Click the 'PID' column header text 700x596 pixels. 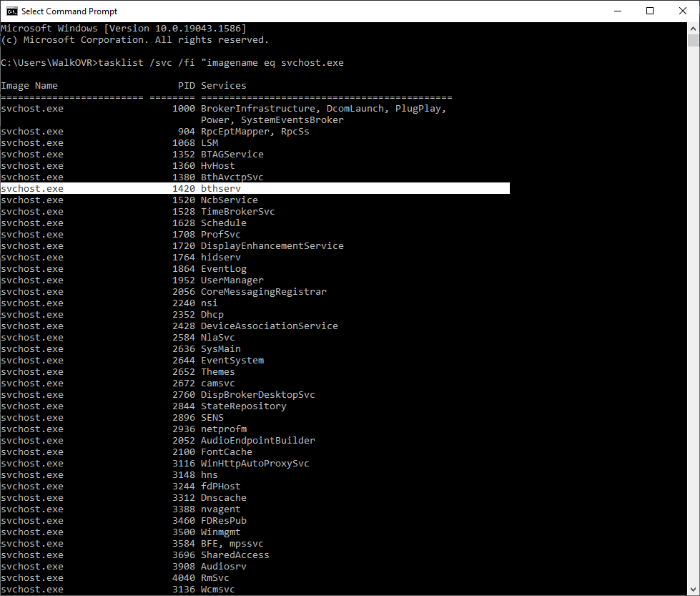click(186, 86)
